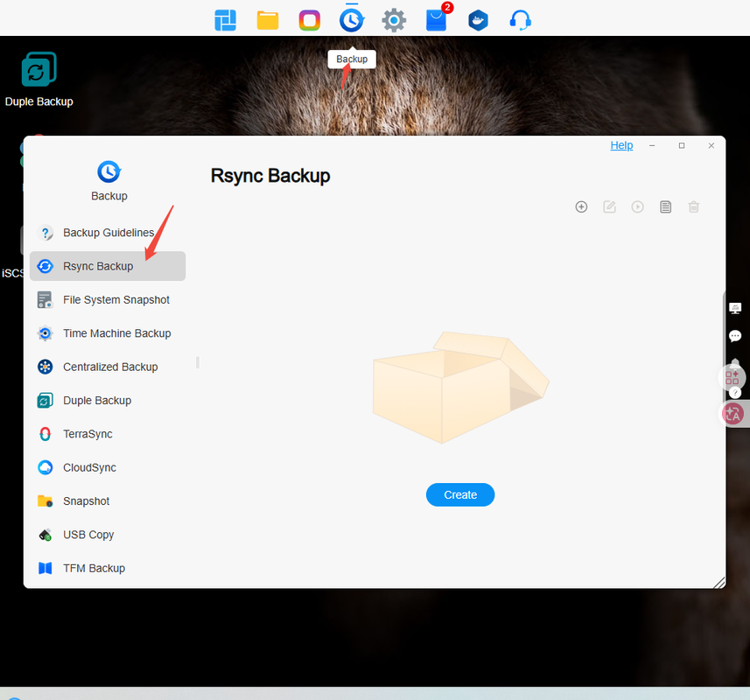The image size is (750, 700).
Task: Click the window resize grip corner
Action: pos(718,583)
